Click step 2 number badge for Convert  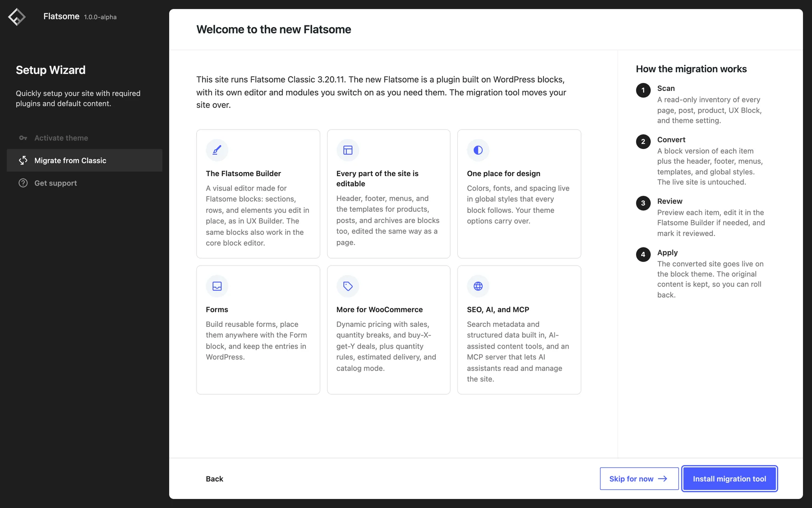click(643, 142)
